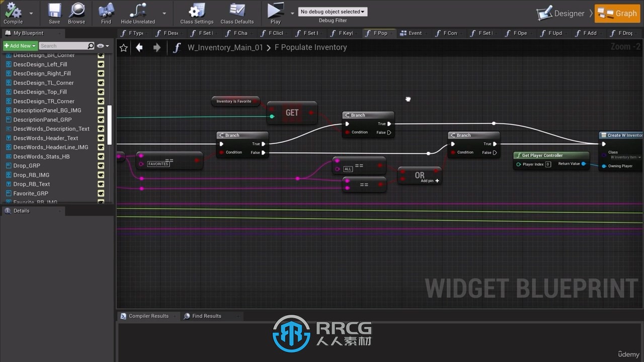Screen dimensions: 644x362
Task: Select DescDesign_Top_Fill variable
Action: (40, 92)
